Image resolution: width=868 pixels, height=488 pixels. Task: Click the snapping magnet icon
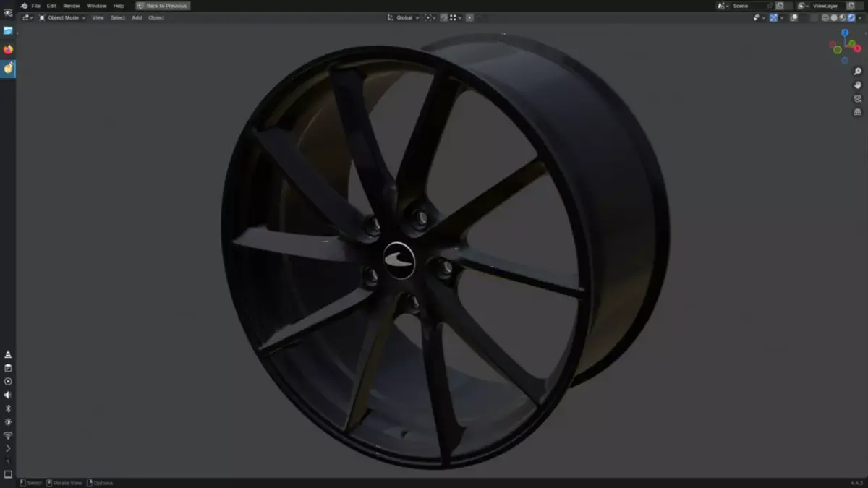443,17
